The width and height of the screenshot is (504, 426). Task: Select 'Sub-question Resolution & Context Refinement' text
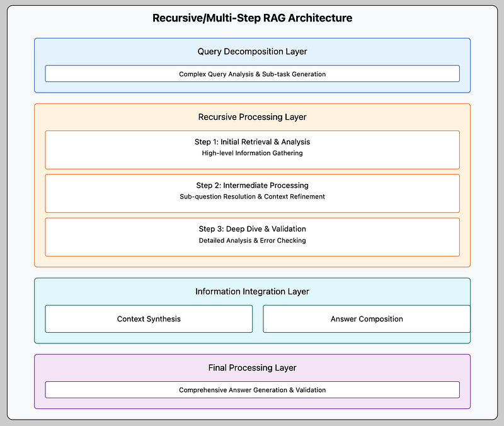pyautogui.click(x=253, y=197)
